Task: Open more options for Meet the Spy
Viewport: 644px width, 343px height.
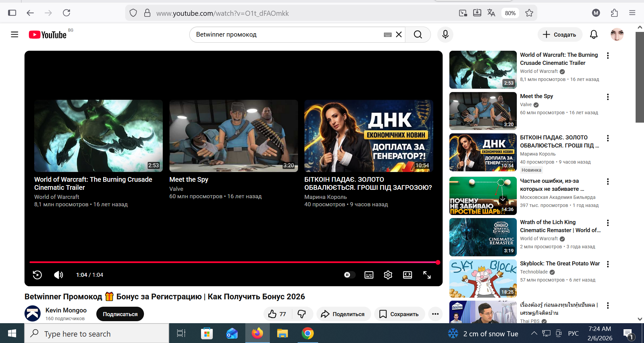Action: (x=608, y=97)
